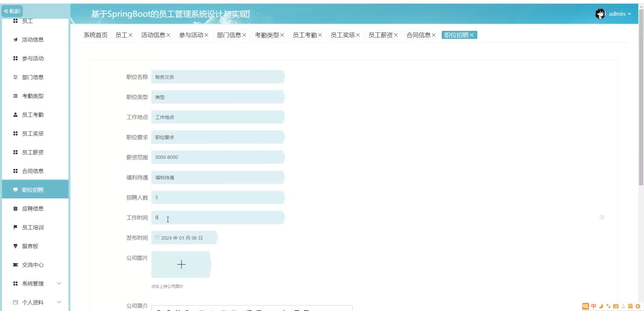Click the 员工考勤 person icon in sidebar

[15, 115]
